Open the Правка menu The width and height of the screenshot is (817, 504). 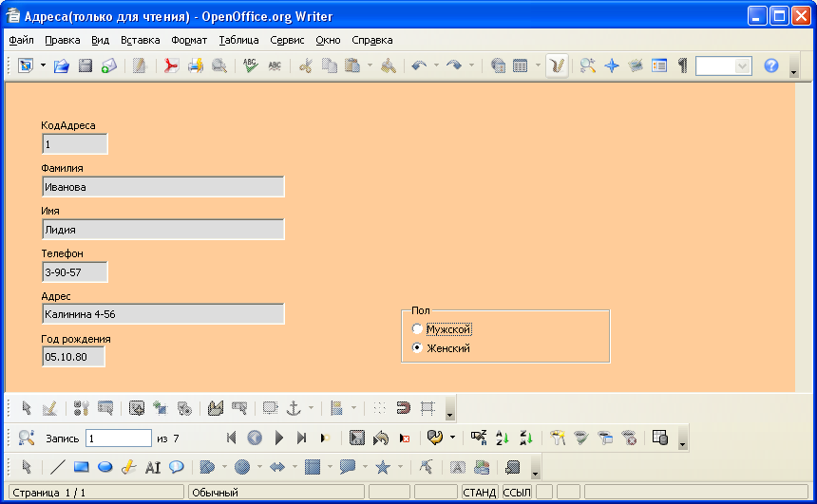click(x=63, y=40)
